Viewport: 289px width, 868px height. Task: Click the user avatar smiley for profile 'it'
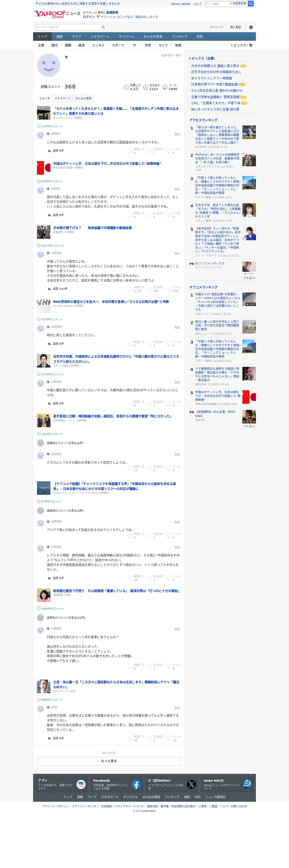pos(48,65)
